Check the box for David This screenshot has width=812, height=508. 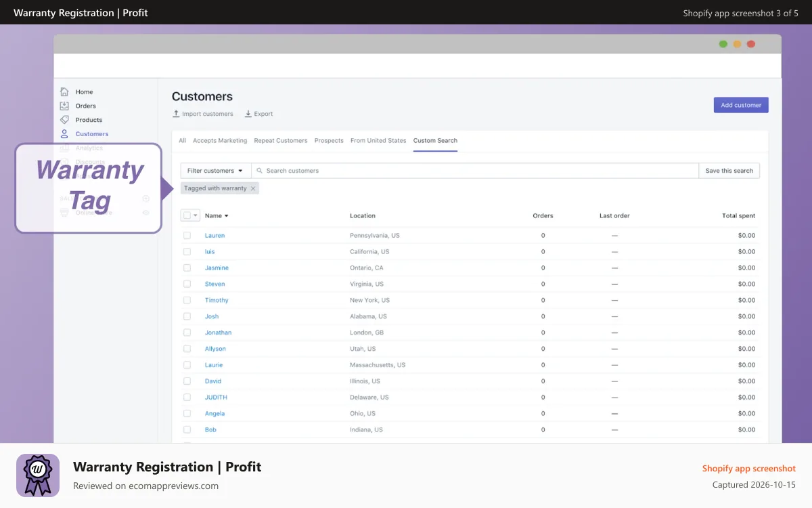[x=187, y=381]
